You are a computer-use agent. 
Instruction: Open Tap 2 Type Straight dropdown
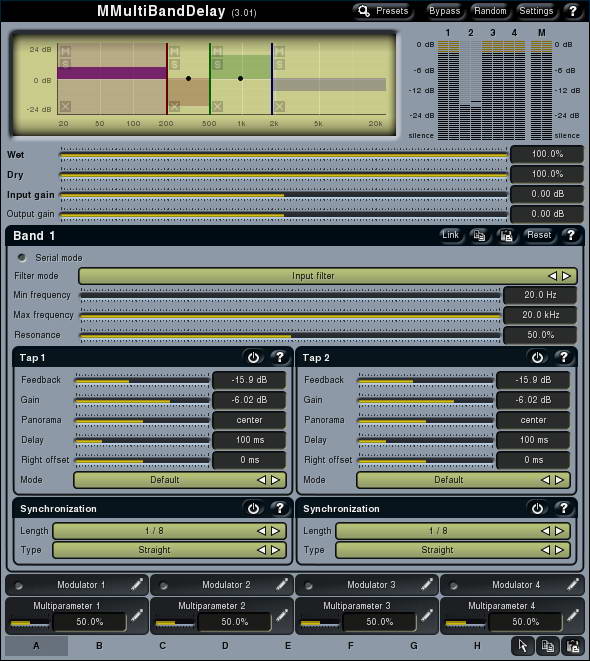(453, 550)
